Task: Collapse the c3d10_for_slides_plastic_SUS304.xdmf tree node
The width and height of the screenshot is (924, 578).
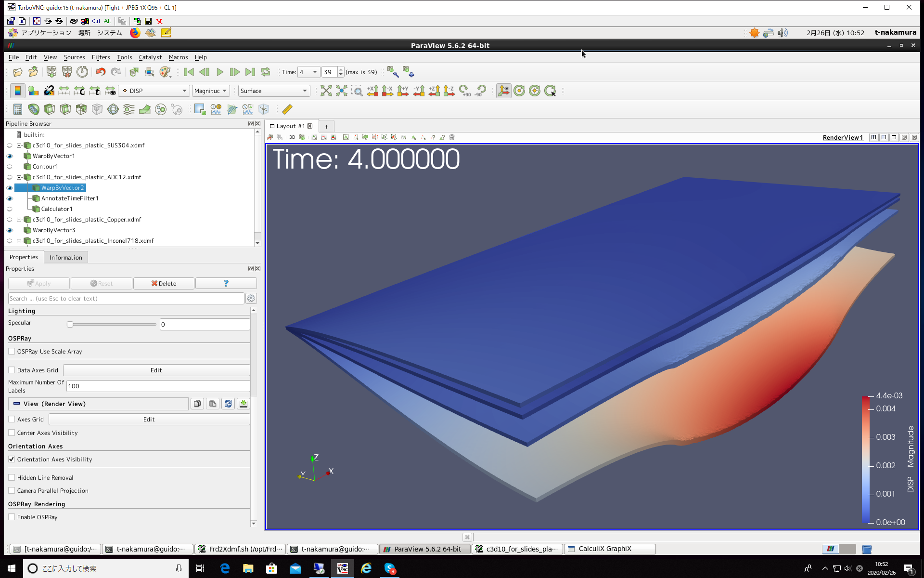Action: 19,145
